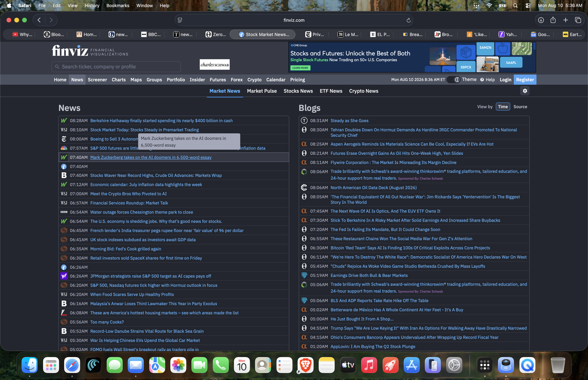Select Time view for blogs
This screenshot has width=588, height=380.
[503, 107]
